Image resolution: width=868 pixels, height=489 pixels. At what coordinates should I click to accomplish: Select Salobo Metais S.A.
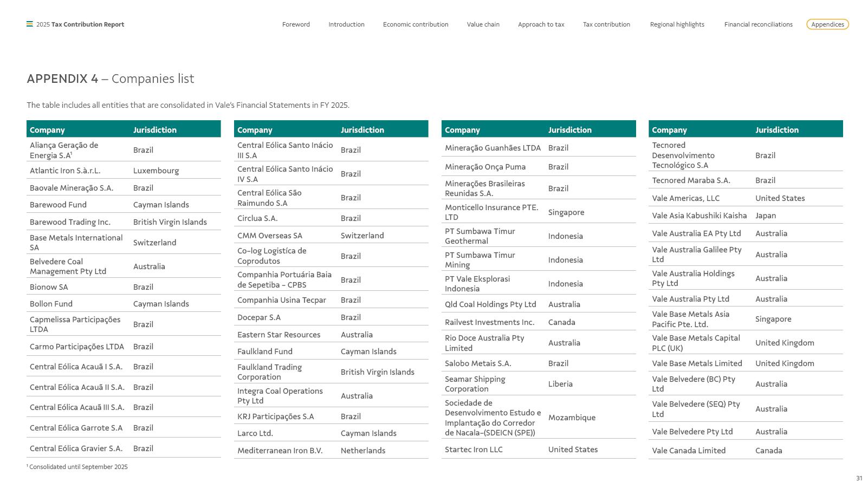(x=478, y=363)
